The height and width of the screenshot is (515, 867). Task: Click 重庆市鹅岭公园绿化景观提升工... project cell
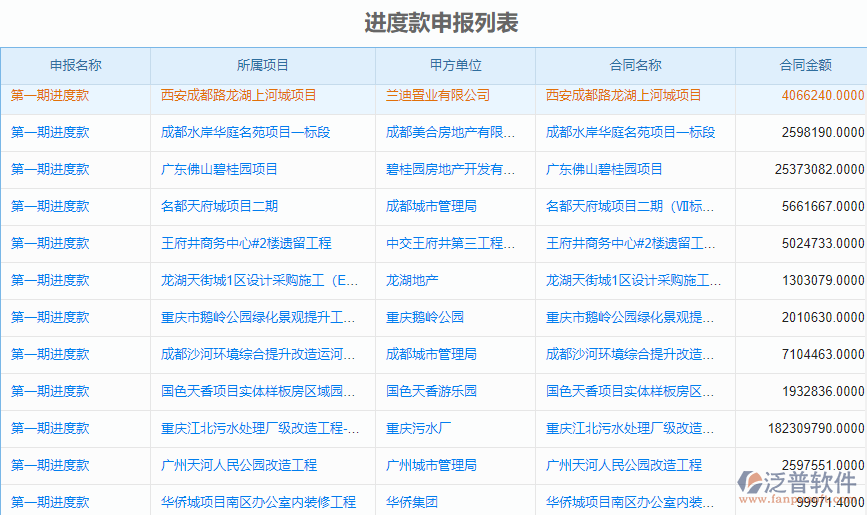(x=258, y=318)
